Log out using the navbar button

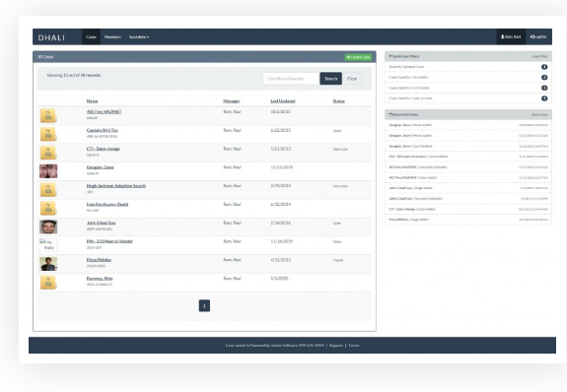pyautogui.click(x=538, y=36)
